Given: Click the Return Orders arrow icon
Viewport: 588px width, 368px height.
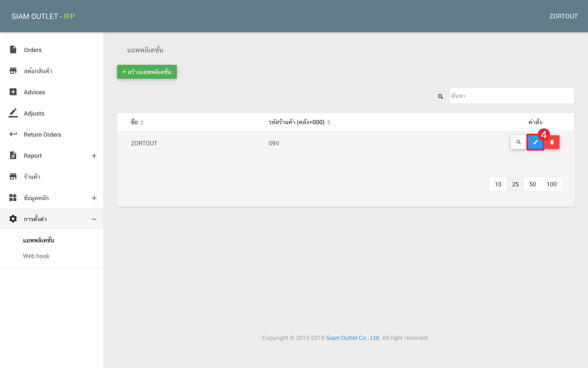Looking at the screenshot, I should [13, 134].
